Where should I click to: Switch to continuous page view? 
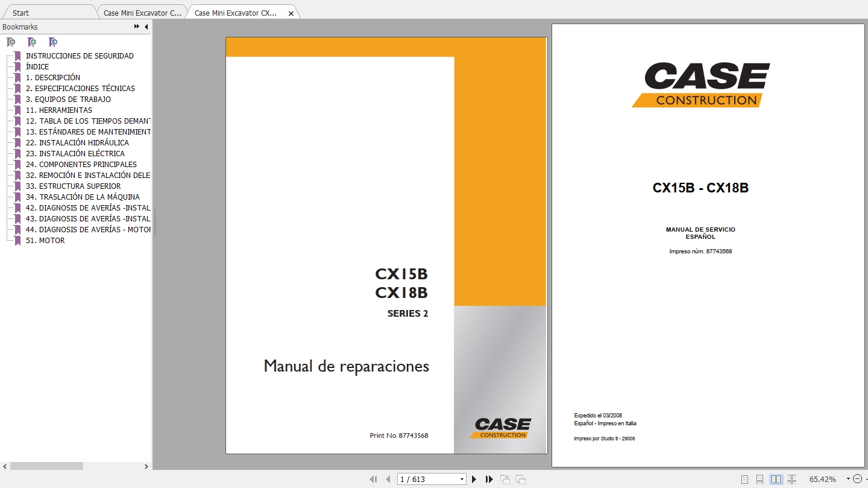(x=760, y=480)
